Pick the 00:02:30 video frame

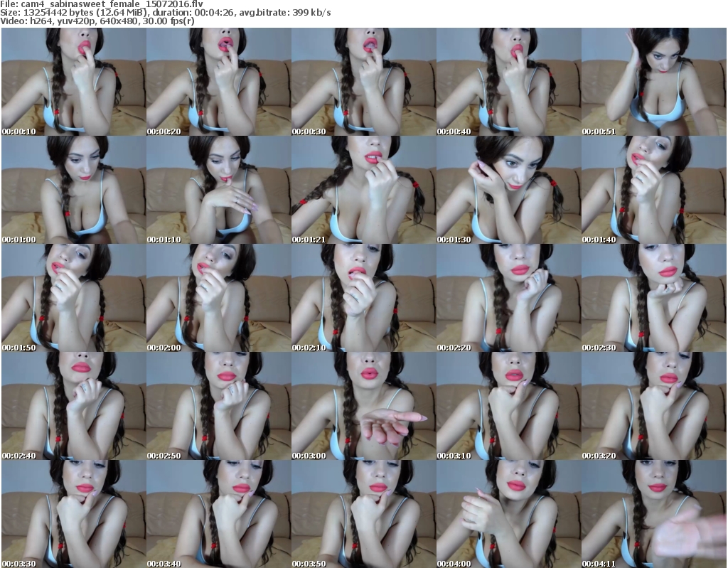(654, 298)
